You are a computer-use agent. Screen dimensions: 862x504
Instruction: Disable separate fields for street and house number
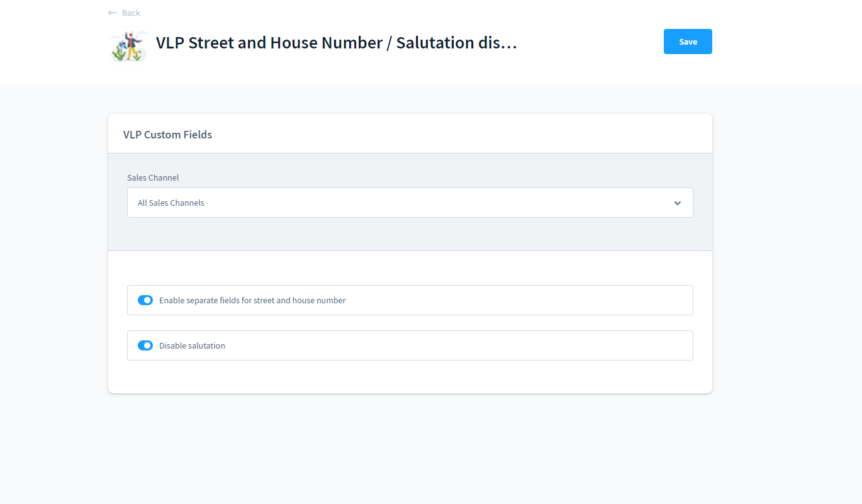coord(145,300)
